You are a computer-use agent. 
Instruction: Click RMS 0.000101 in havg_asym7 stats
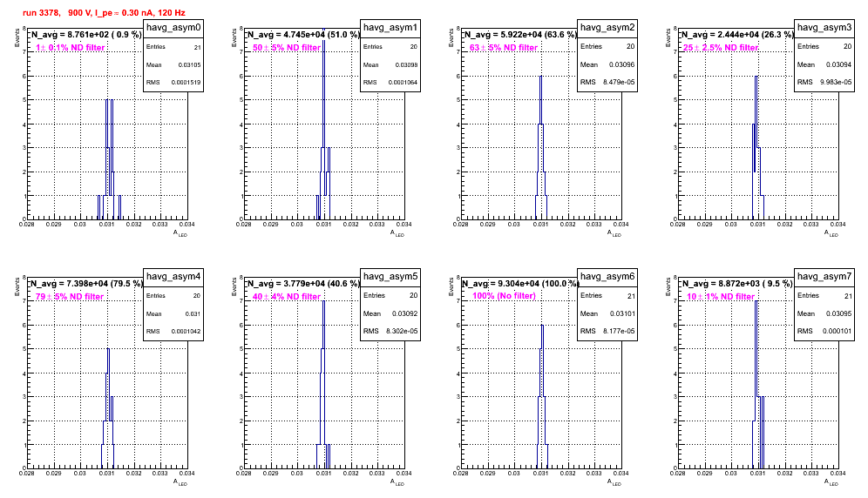click(824, 332)
